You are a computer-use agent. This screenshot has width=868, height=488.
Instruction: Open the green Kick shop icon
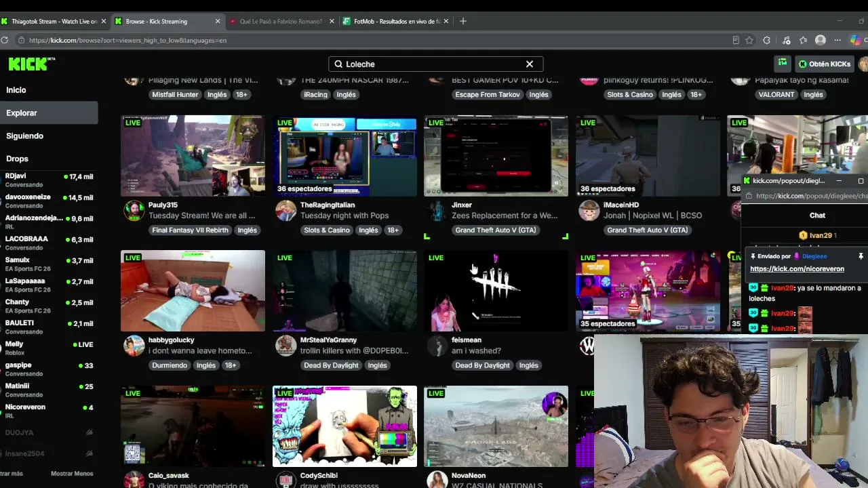click(783, 64)
